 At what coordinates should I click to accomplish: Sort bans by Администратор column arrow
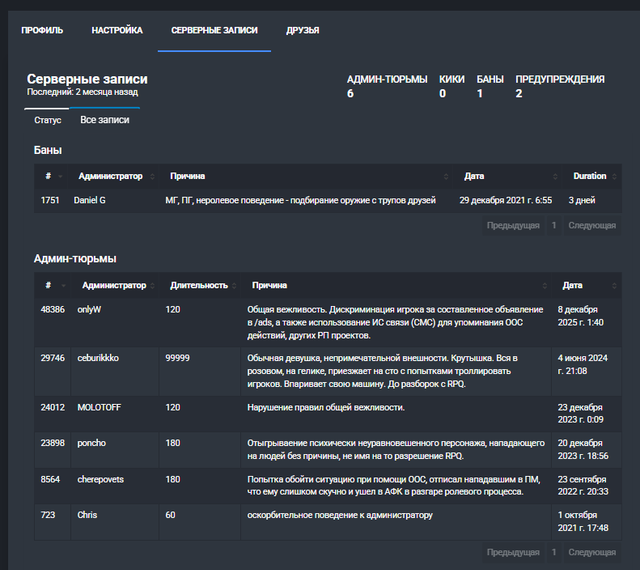(x=152, y=176)
